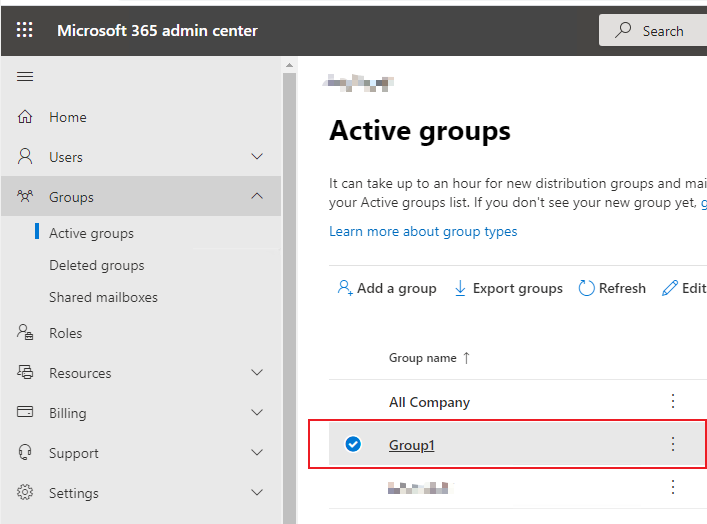The image size is (707, 524).
Task: Click the Support label in sidebar
Action: point(74,454)
